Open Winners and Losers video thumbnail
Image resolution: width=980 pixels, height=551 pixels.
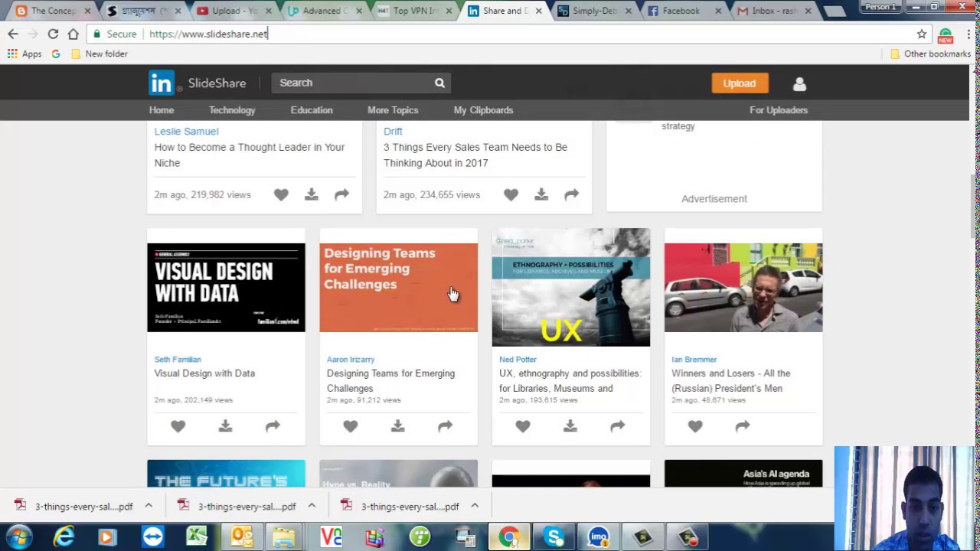click(x=743, y=288)
